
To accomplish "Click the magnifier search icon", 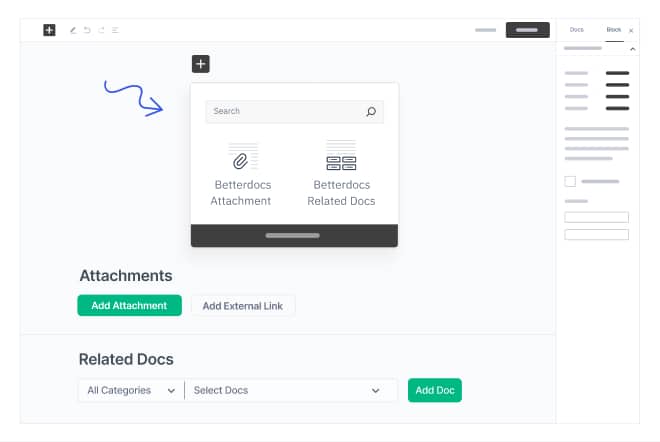I will point(371,112).
